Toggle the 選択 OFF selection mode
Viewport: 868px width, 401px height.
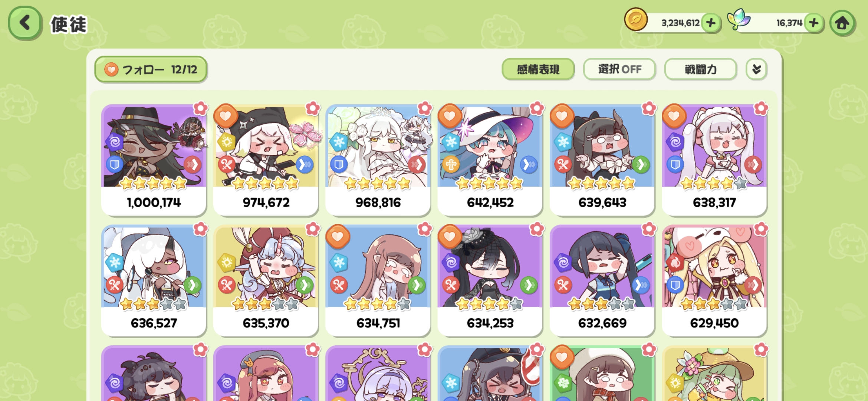(x=619, y=69)
